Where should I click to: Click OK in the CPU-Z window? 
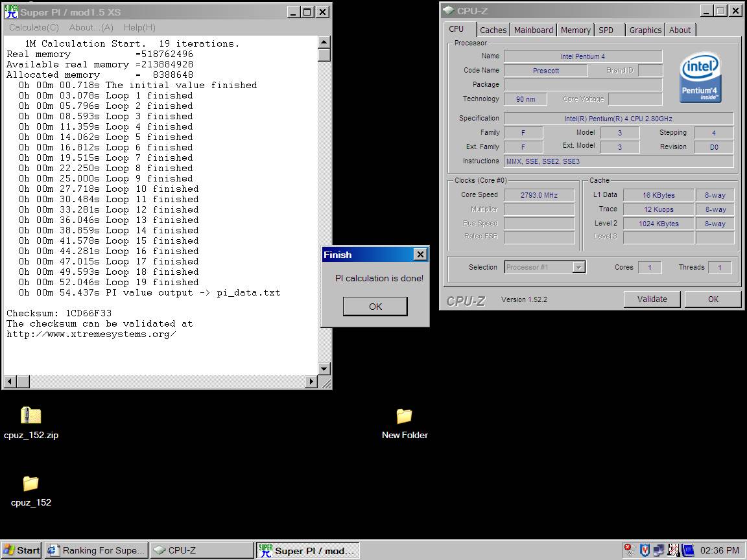tap(713, 299)
